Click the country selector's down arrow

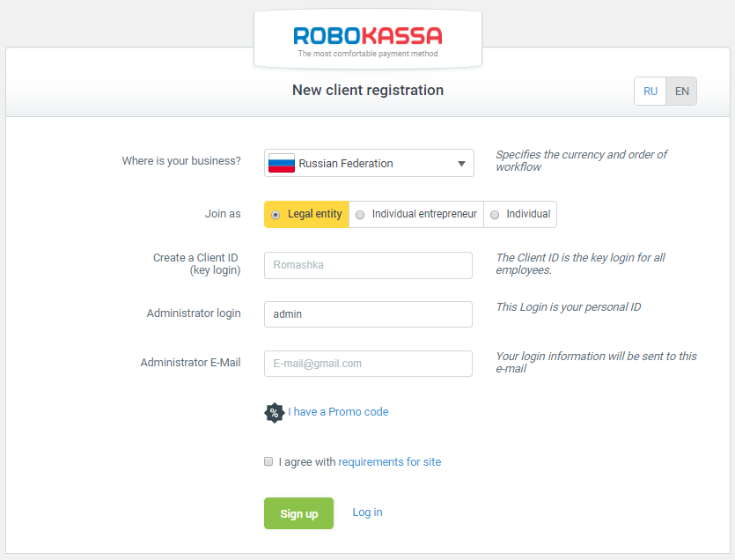[461, 164]
